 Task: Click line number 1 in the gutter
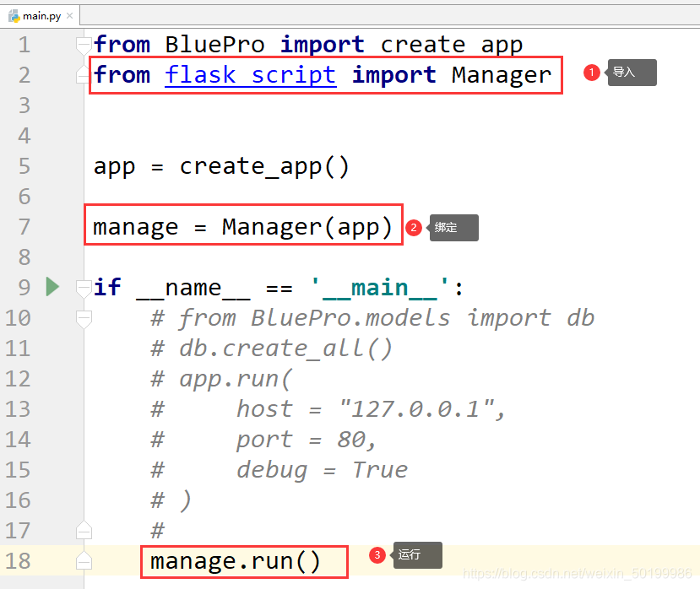click(24, 45)
